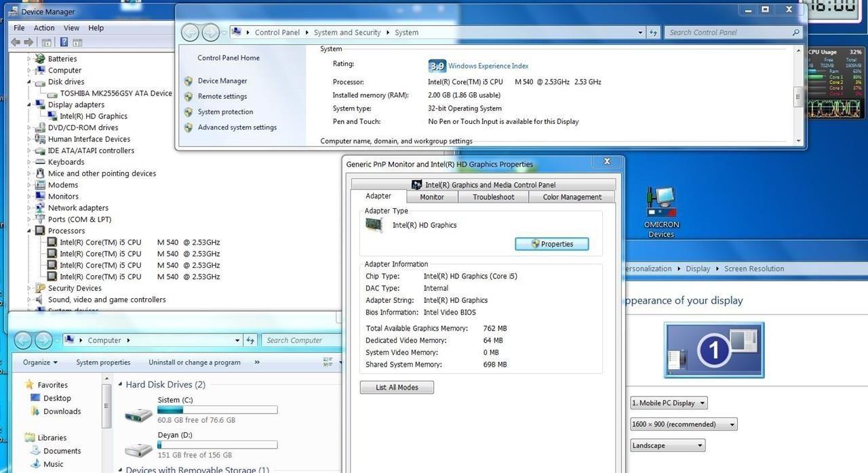Viewport: 868px width, 473px height.
Task: Open Documents under Libraries
Action: tap(62, 451)
